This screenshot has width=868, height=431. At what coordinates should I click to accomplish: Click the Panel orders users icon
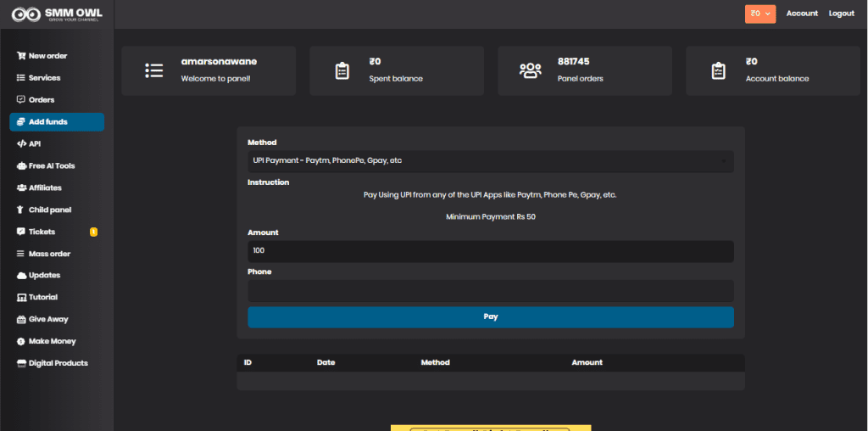[x=530, y=70]
